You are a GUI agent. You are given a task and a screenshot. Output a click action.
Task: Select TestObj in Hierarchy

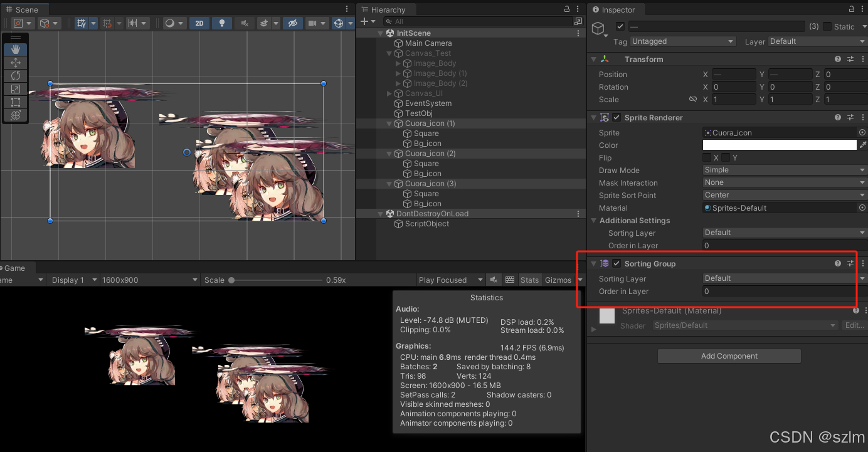(x=418, y=113)
